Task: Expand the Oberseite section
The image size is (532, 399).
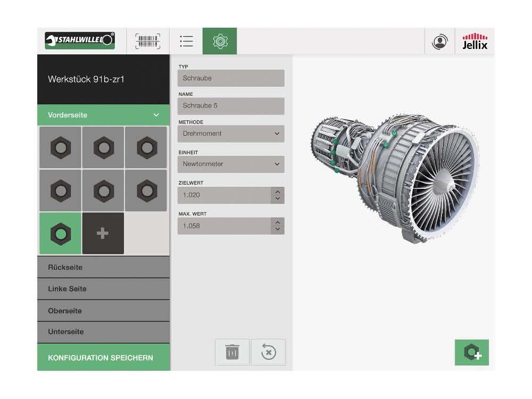Action: point(104,311)
